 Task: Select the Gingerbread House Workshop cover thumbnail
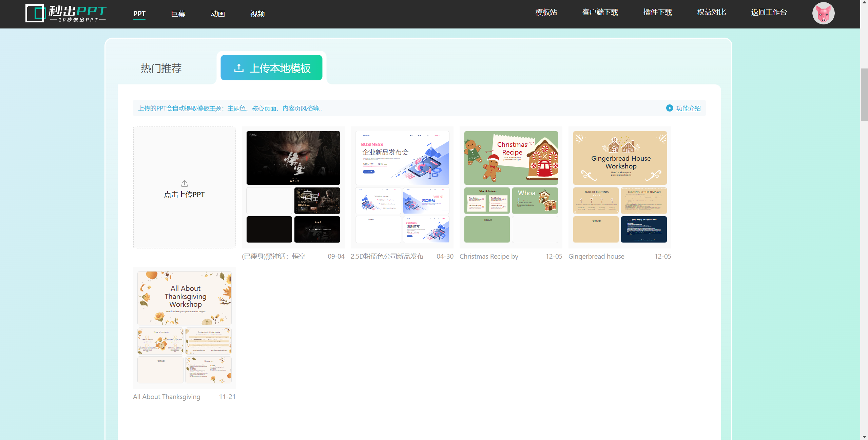click(x=620, y=158)
